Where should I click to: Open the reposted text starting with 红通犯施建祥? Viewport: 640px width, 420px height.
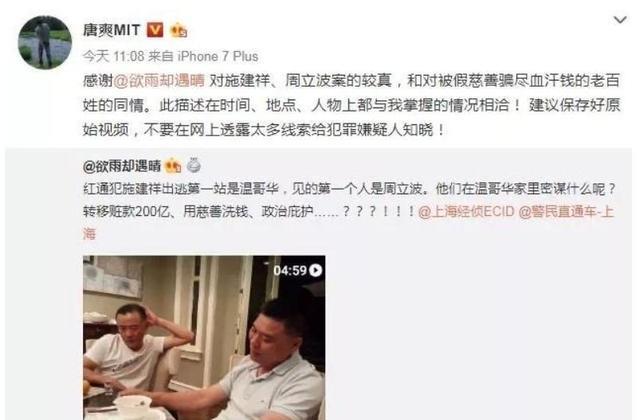349,211
